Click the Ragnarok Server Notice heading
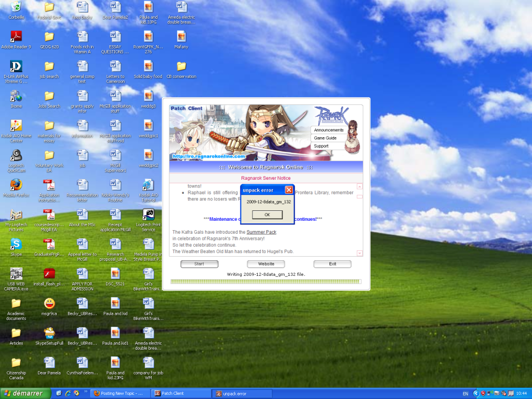This screenshot has width=532, height=399. click(x=265, y=178)
